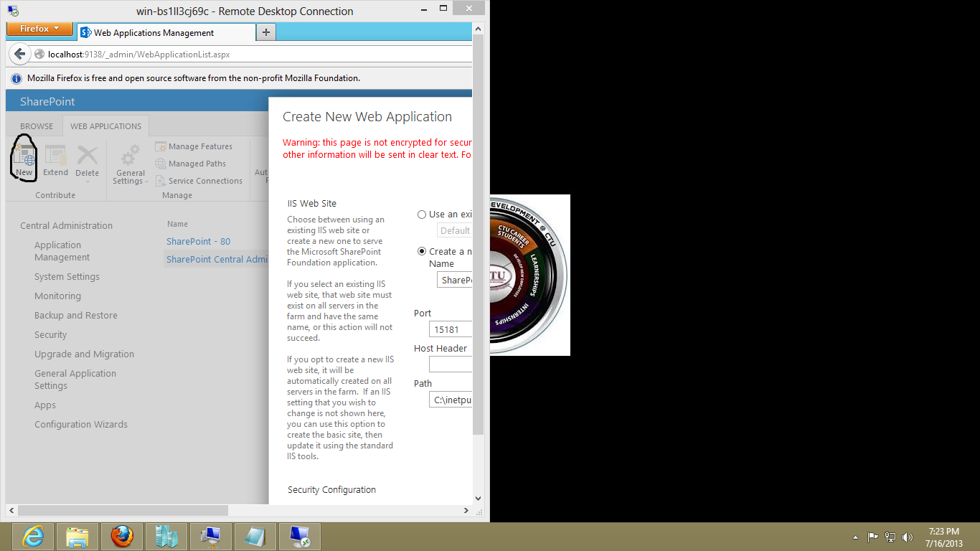Viewport: 980px width, 551px height.
Task: Open Internet Explorer from the taskbar
Action: click(34, 537)
